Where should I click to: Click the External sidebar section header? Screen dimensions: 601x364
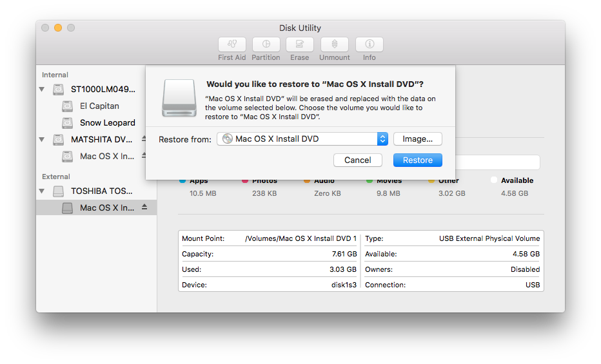(56, 177)
